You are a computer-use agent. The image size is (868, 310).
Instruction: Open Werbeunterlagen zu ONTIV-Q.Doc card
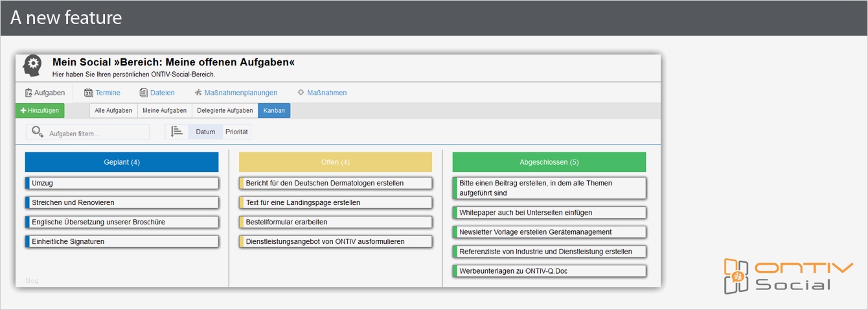point(549,270)
